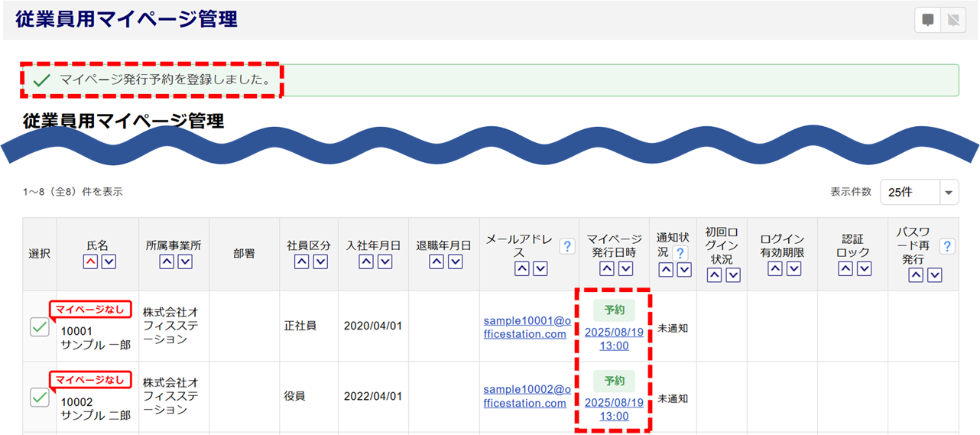Sort 認証ロック column descending
Viewport: 980px width, 435px height.
pyautogui.click(x=864, y=268)
